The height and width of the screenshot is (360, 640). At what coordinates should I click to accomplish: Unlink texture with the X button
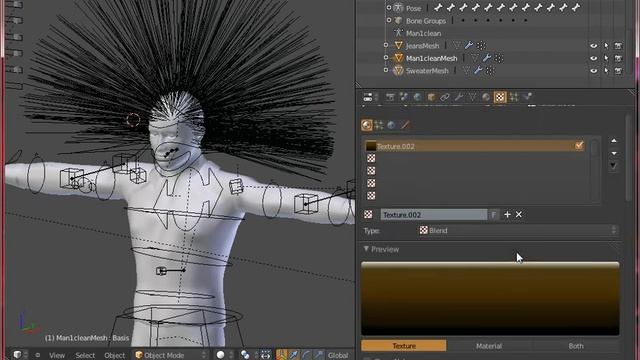coord(518,214)
